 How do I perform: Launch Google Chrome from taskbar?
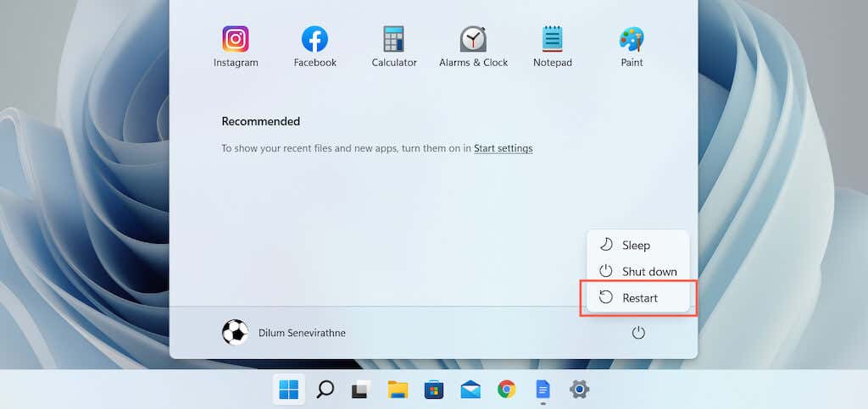(506, 390)
